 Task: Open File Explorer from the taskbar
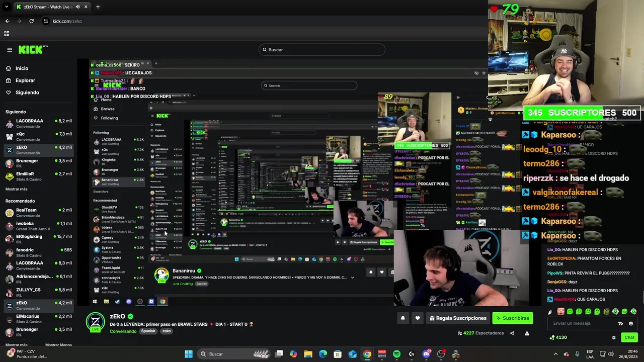click(x=308, y=354)
